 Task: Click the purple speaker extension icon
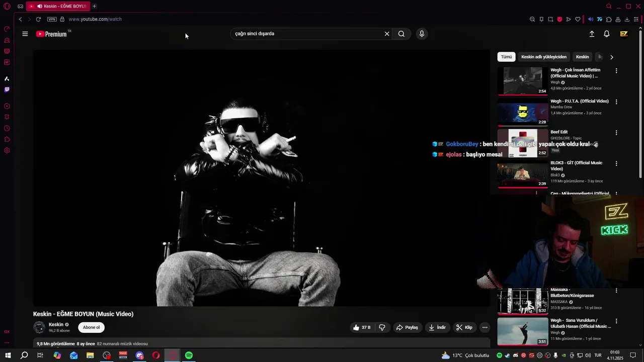(591, 19)
